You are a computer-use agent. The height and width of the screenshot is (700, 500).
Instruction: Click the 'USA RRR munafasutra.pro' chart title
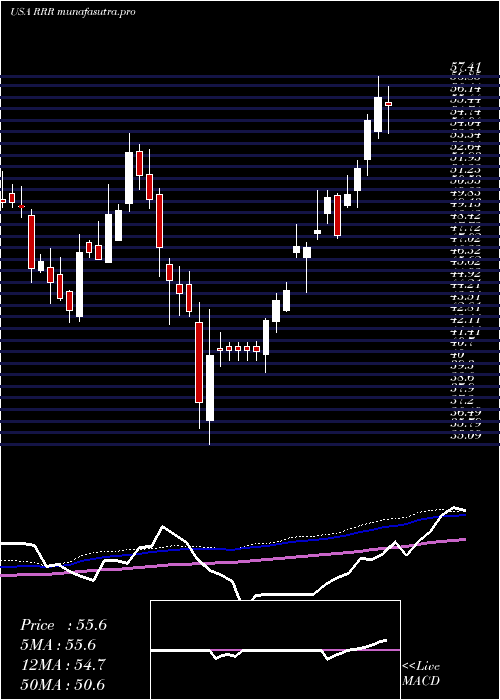point(73,12)
